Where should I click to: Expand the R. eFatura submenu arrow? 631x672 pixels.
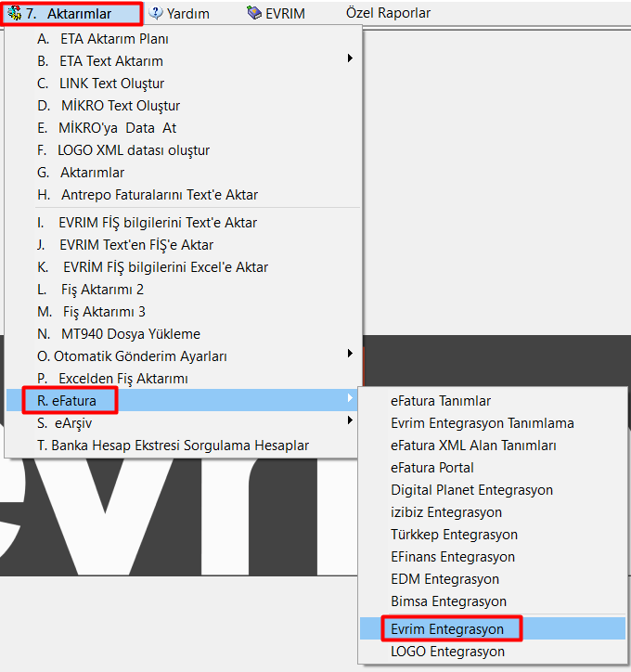tap(351, 397)
